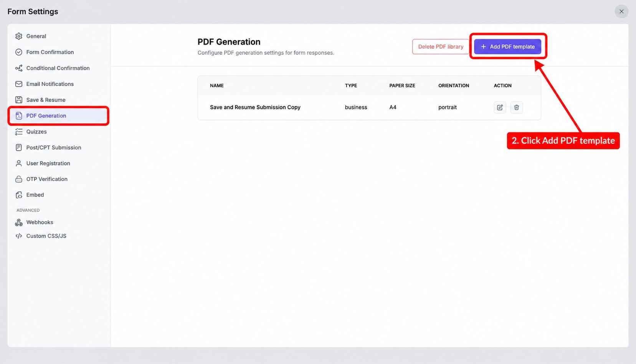Click the Post/CPT Submission document icon
The image size is (636, 364).
pyautogui.click(x=19, y=147)
